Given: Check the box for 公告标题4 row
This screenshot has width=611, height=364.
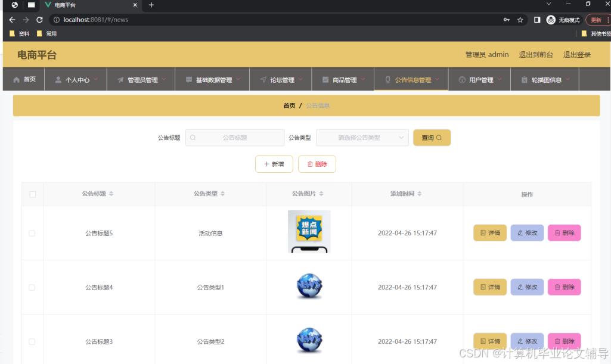Looking at the screenshot, I should 32,287.
